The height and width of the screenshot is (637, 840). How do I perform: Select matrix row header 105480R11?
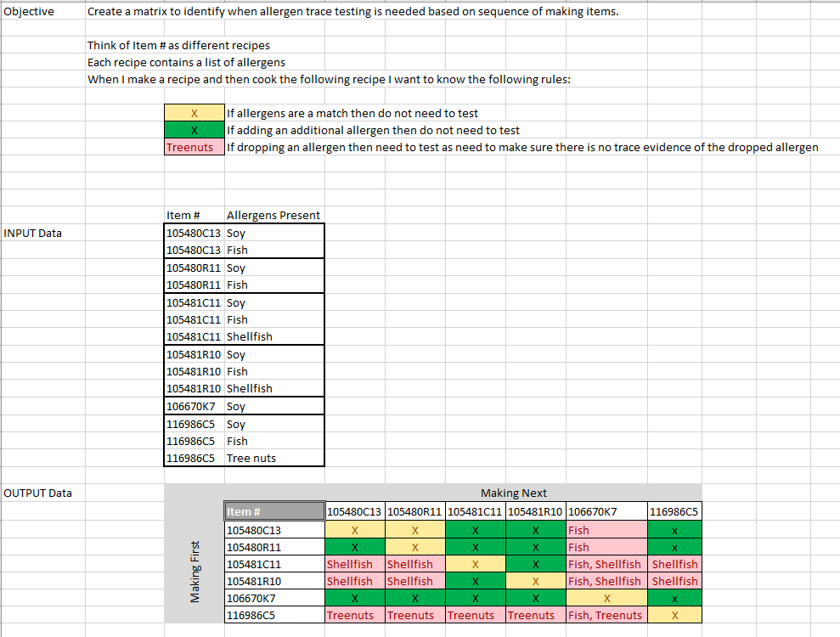[274, 547]
